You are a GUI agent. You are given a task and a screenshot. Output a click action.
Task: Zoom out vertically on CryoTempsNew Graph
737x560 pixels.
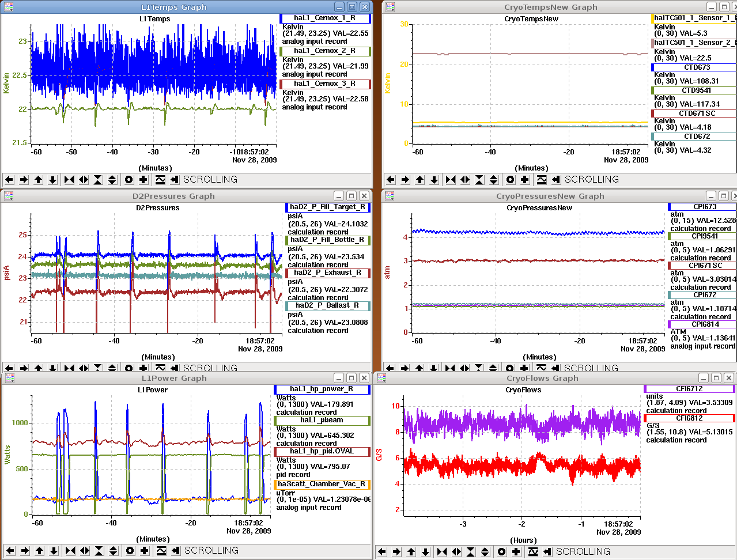coord(494,180)
